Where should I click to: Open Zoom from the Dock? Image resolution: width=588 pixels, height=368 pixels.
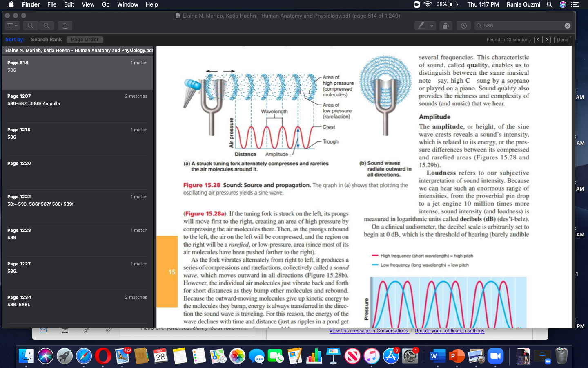click(495, 356)
